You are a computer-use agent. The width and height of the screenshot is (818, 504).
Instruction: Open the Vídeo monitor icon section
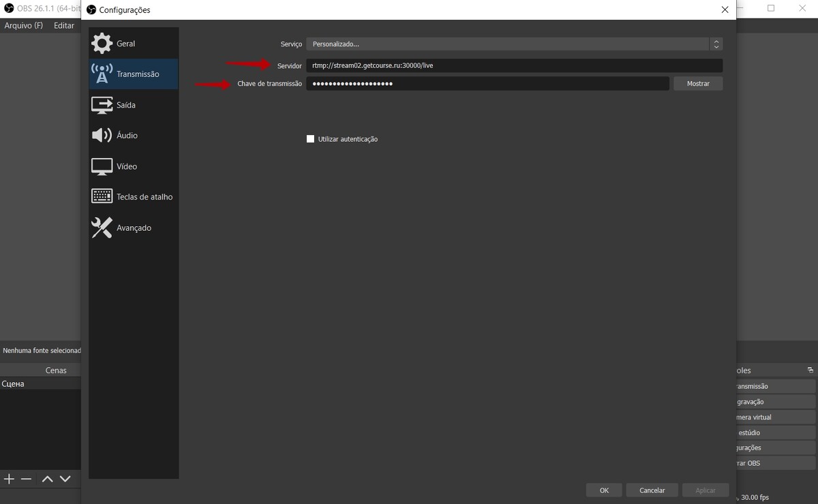102,166
